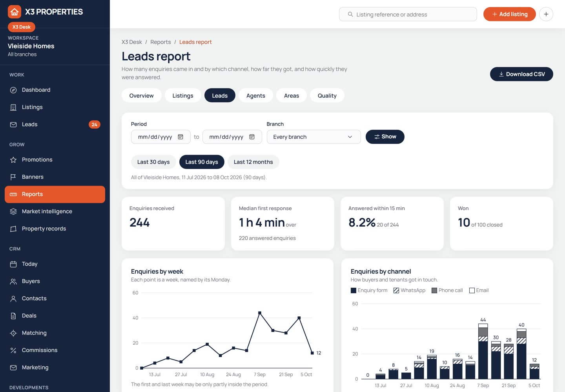Click the round plus button beside Add listing
Screen dimensions: 565x392
546,14
